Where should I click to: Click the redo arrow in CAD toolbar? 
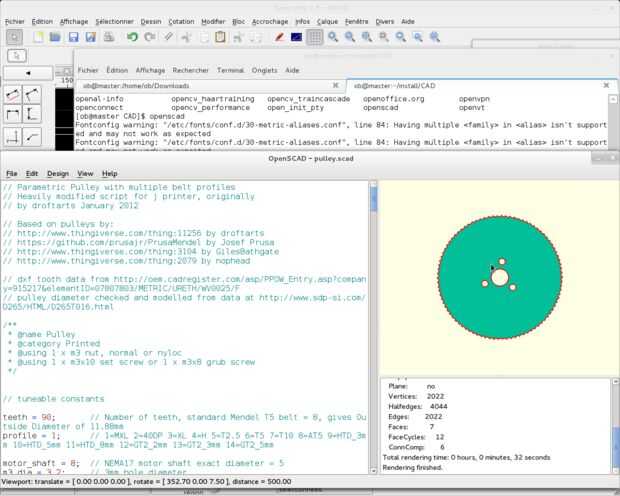click(x=150, y=37)
